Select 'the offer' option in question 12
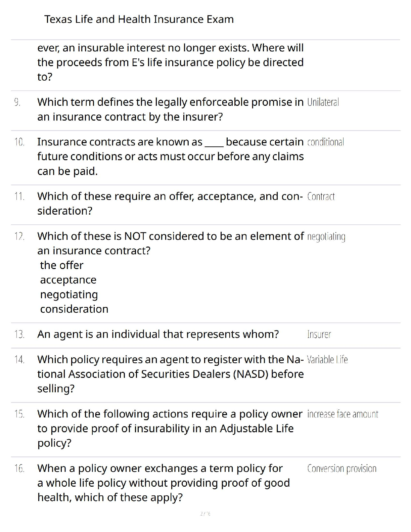The height and width of the screenshot is (532, 411). pos(62,265)
